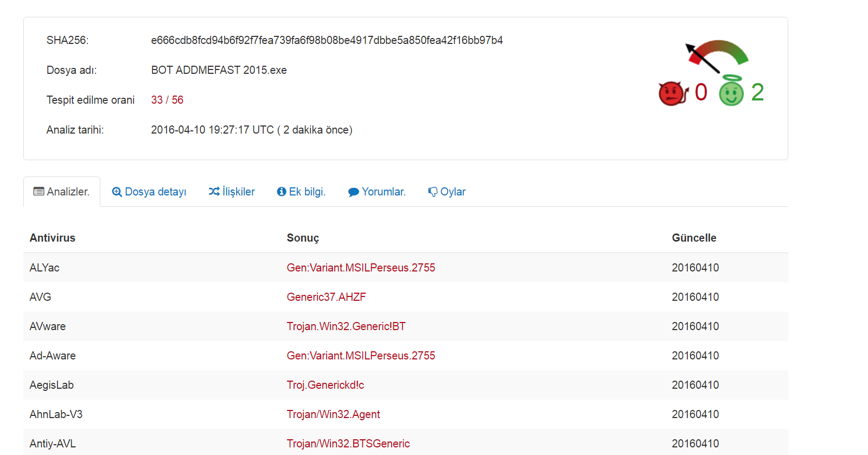The height and width of the screenshot is (455, 868).
Task: Open the Oylar tab label
Action: [453, 192]
